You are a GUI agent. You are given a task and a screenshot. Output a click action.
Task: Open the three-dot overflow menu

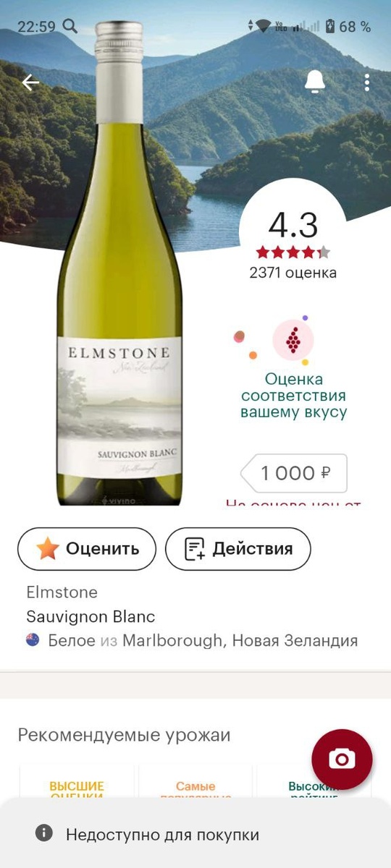tap(367, 82)
